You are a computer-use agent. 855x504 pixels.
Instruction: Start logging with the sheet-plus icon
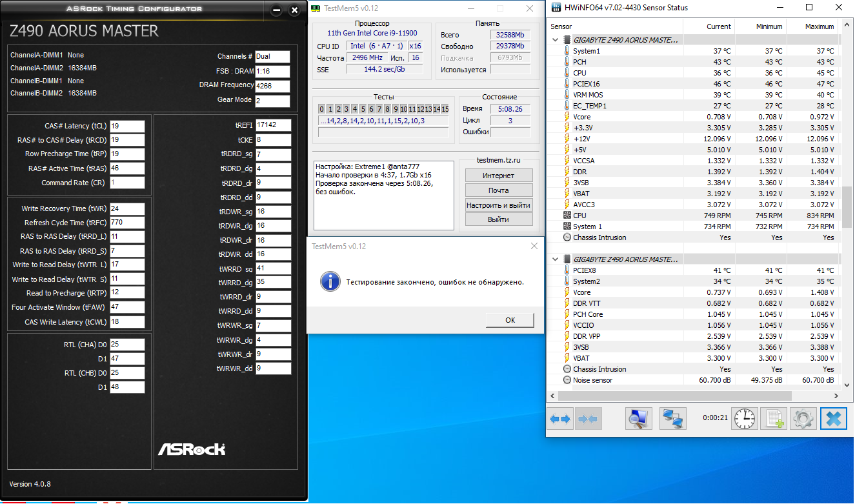pos(773,419)
